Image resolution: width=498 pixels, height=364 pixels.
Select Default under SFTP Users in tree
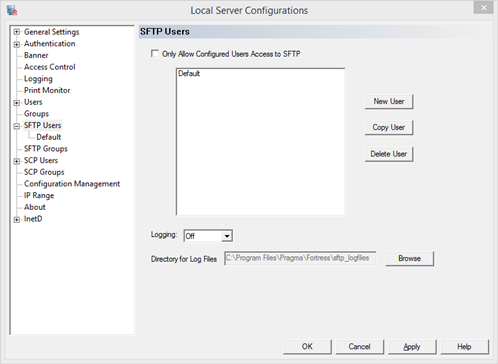[x=49, y=137]
